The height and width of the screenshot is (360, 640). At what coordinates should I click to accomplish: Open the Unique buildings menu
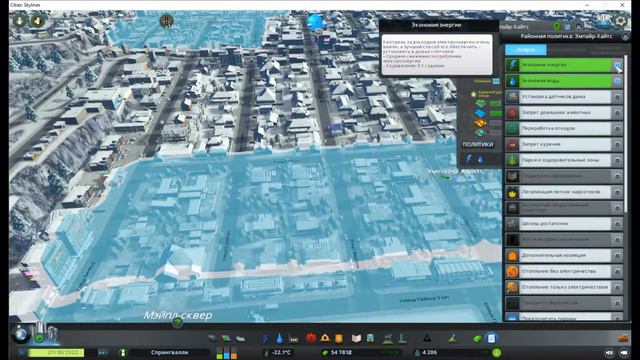402,338
